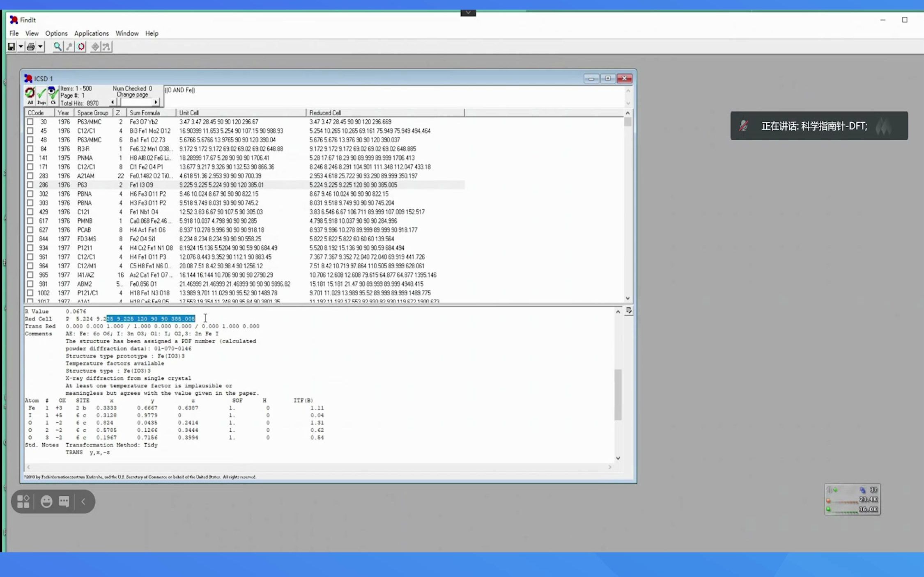Open the Save options dropdown arrow
The width and height of the screenshot is (924, 577).
[21, 47]
